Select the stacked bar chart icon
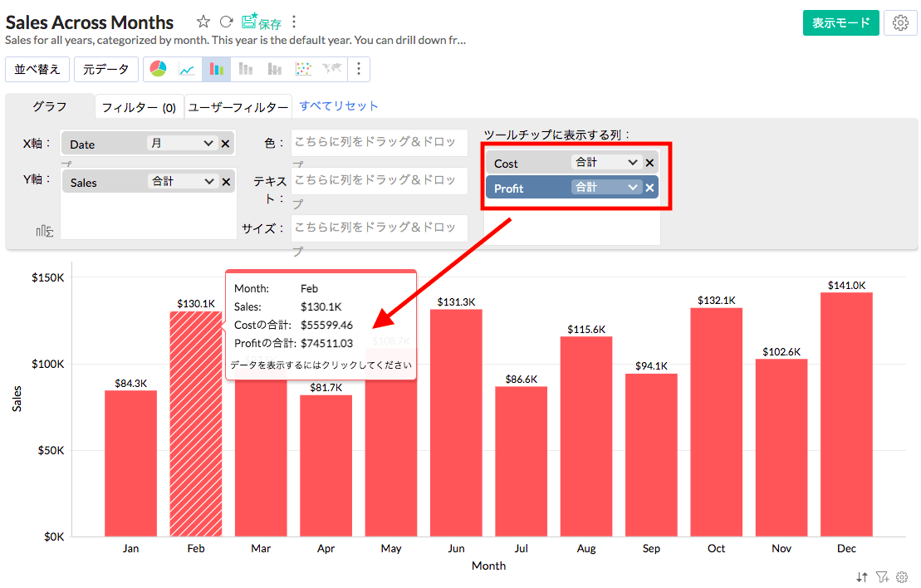This screenshot has width=921, height=588. 246,70
